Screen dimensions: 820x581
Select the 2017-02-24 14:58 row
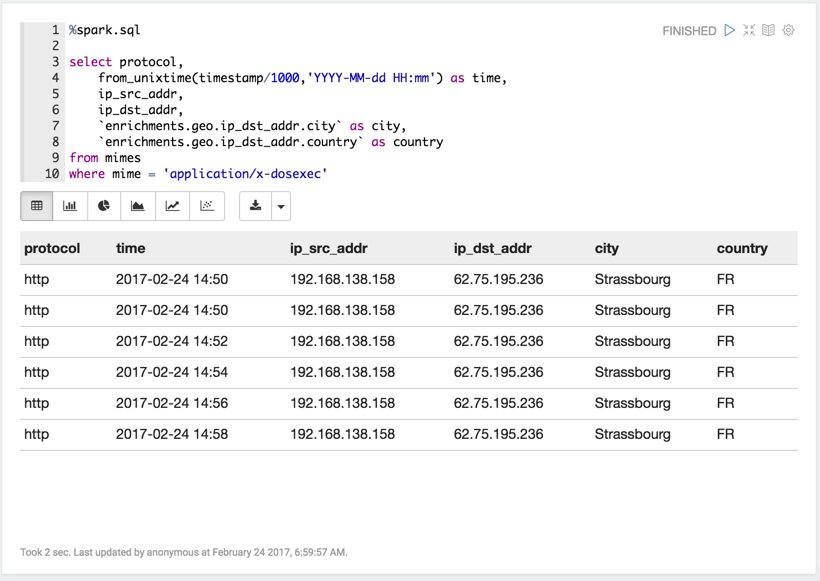pyautogui.click(x=409, y=435)
